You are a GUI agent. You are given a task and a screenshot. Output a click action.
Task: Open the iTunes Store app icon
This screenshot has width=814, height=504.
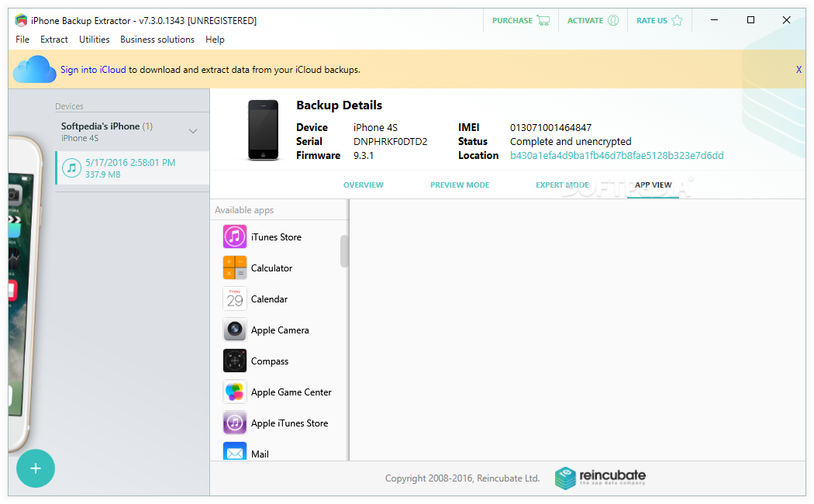tap(235, 236)
